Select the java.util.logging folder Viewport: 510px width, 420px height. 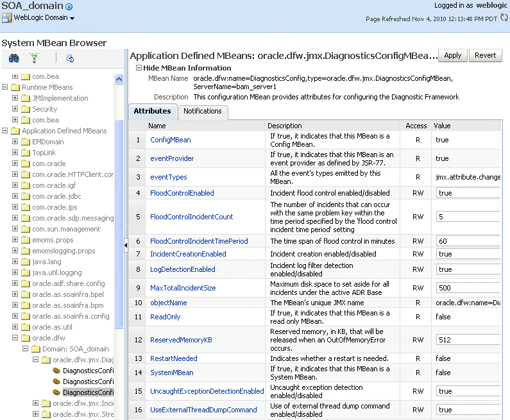click(x=57, y=273)
